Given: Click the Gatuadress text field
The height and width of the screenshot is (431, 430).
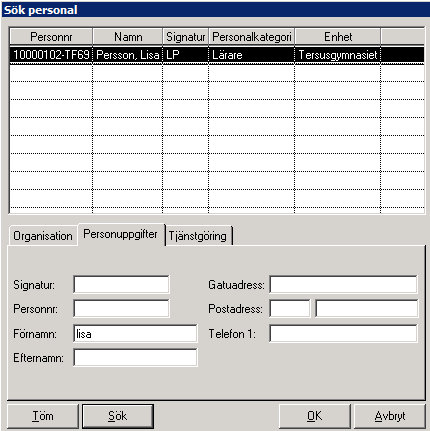Looking at the screenshot, I should pos(343,285).
